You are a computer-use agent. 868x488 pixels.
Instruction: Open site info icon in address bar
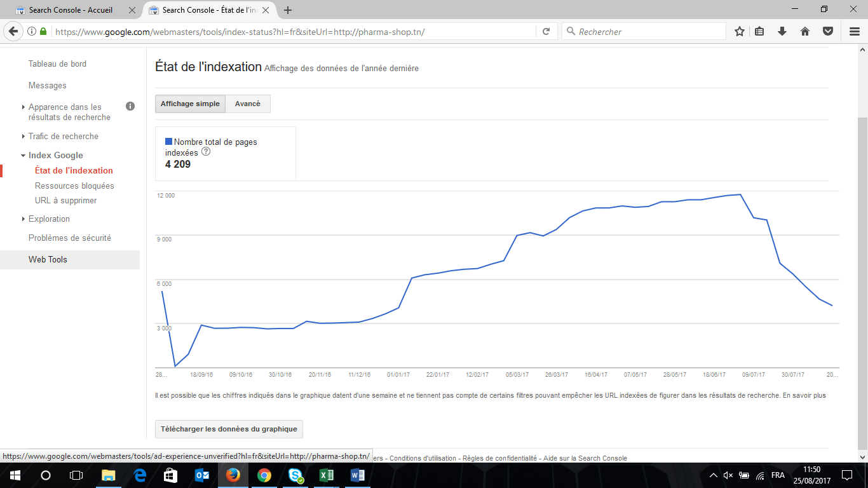click(32, 31)
